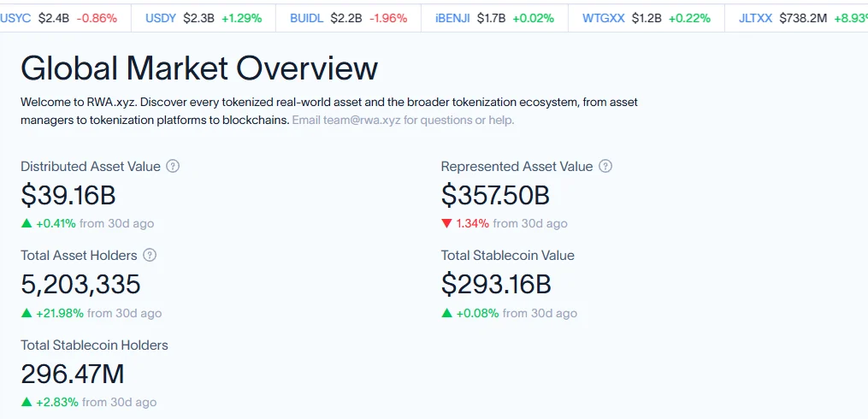Click the Distributed Asset Value label
868x419 pixels.
(91, 166)
